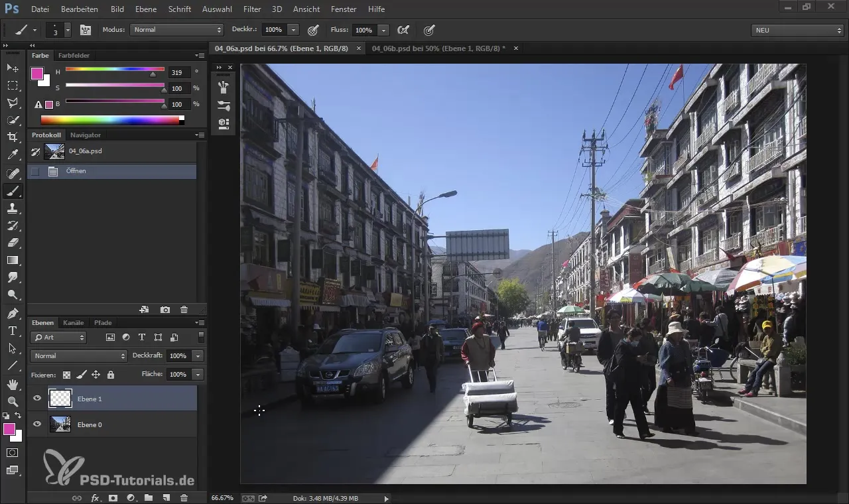849x504 pixels.
Task: Select the Quick Selection tool
Action: pyautogui.click(x=13, y=120)
